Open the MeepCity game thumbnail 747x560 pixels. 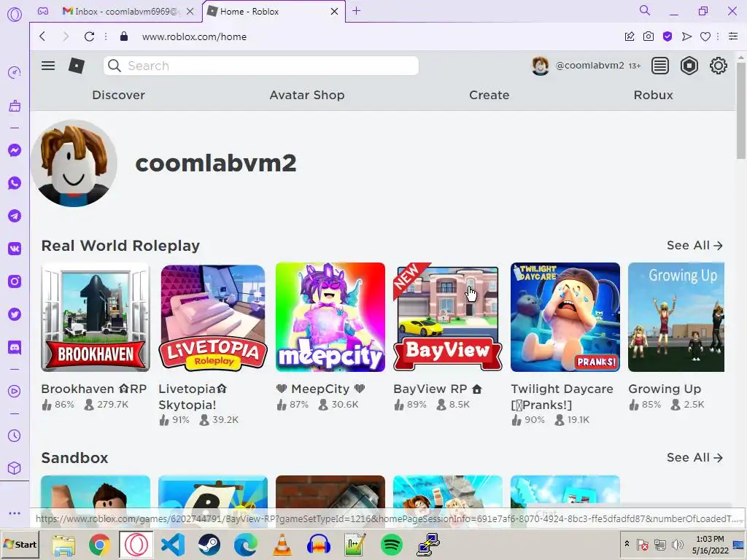pos(330,317)
